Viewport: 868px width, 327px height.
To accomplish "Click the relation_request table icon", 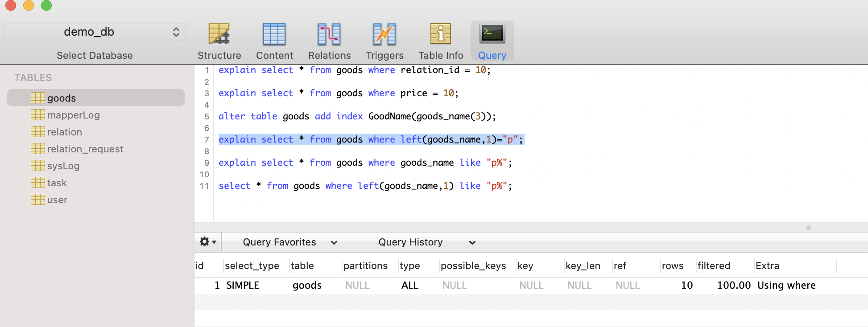I will (x=38, y=149).
